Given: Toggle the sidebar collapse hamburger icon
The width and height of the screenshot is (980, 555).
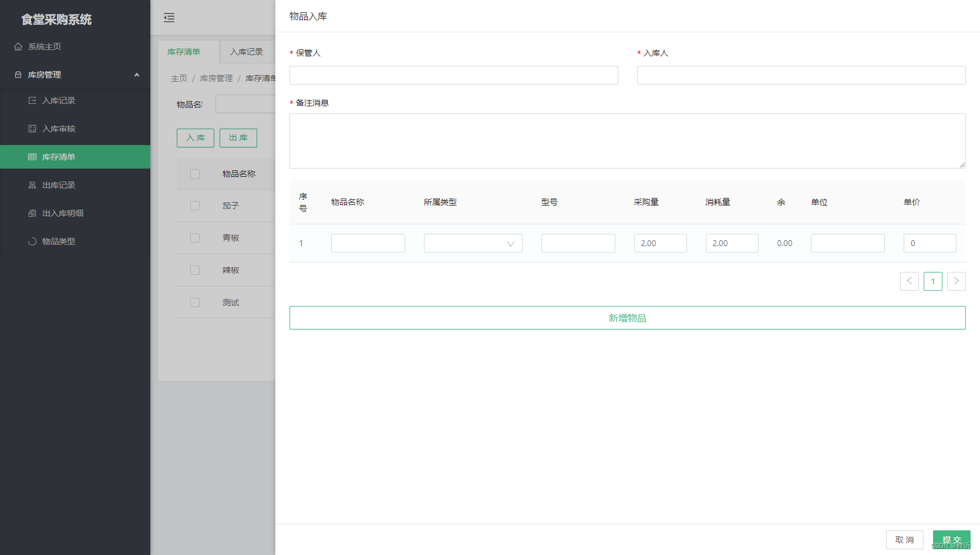Looking at the screenshot, I should [169, 18].
